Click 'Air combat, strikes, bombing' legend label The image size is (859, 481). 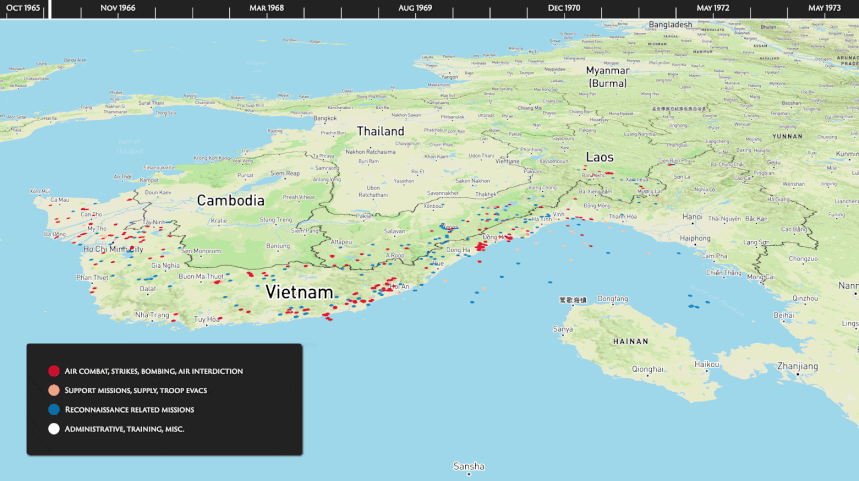pyautogui.click(x=153, y=371)
